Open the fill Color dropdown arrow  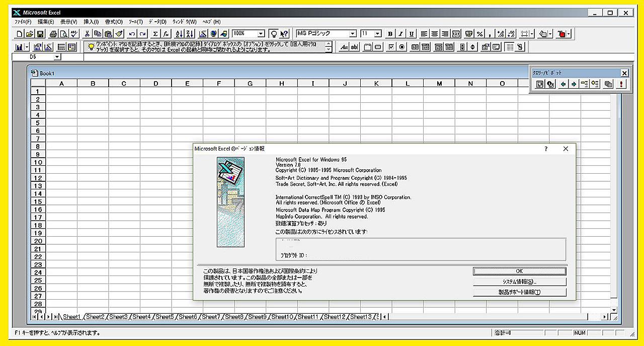(x=550, y=34)
